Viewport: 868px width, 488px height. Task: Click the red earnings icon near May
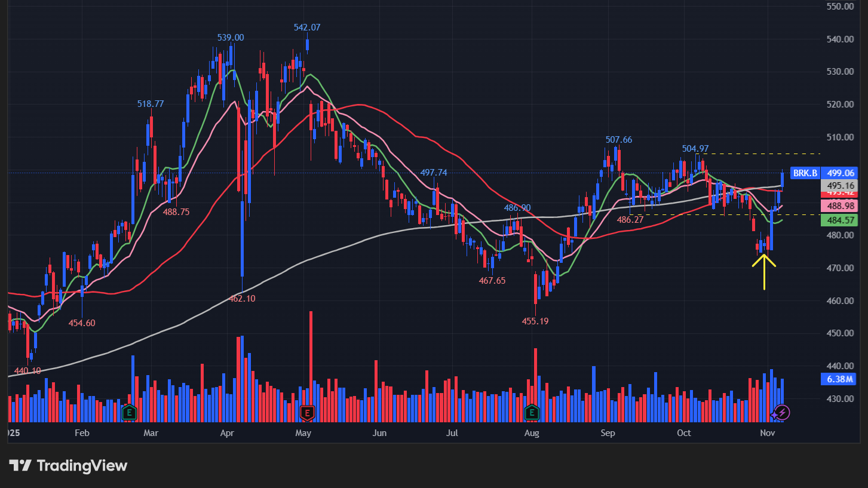pyautogui.click(x=307, y=412)
